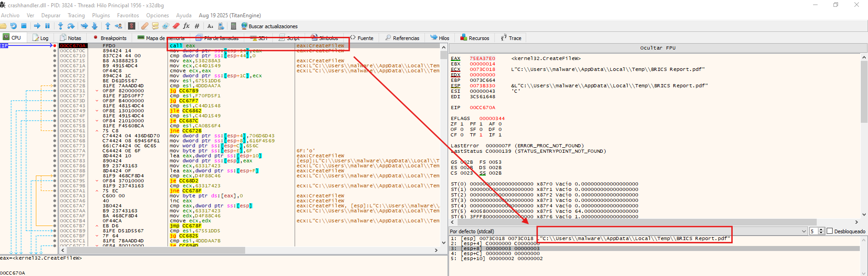
Task: Restart the debugged program
Action: tap(13, 26)
